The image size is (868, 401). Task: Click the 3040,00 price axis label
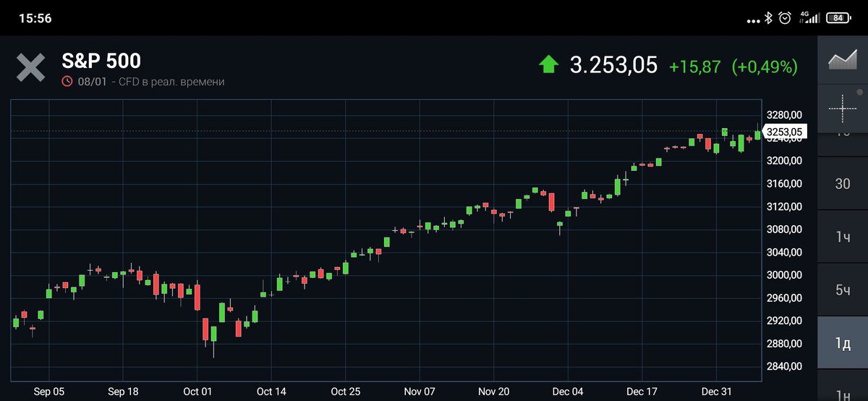coord(784,252)
